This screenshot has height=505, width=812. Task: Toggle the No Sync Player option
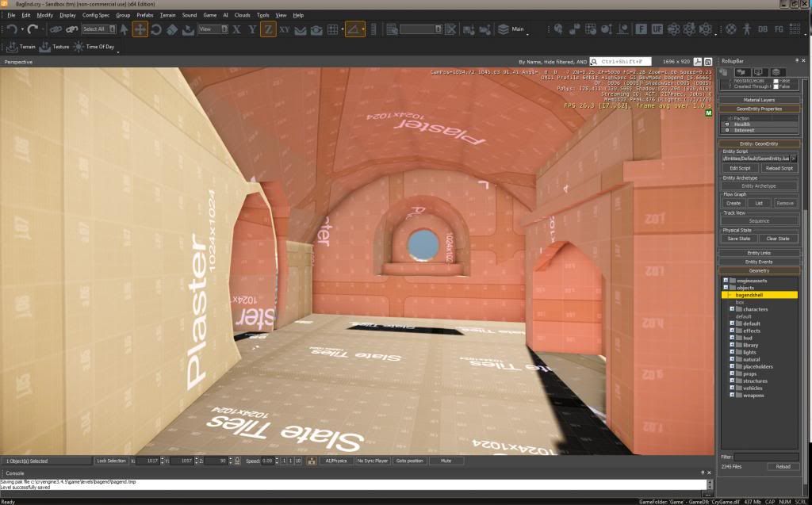(x=371, y=461)
